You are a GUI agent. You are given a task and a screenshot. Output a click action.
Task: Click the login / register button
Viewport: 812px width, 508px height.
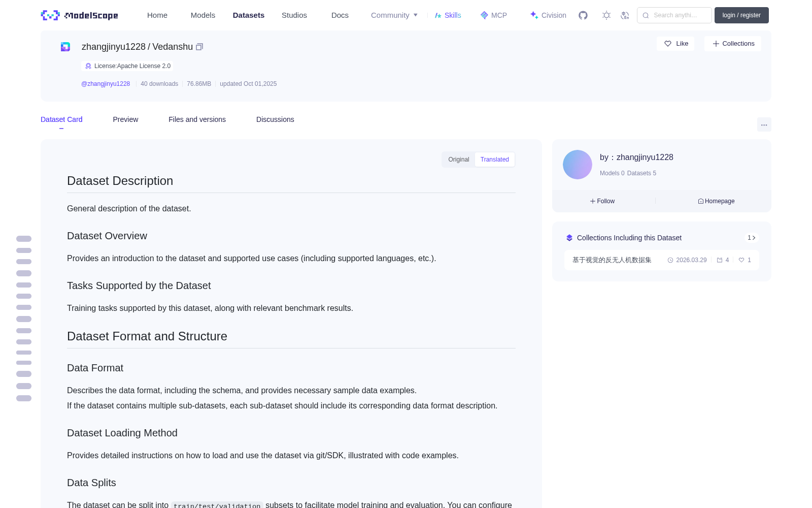click(741, 15)
